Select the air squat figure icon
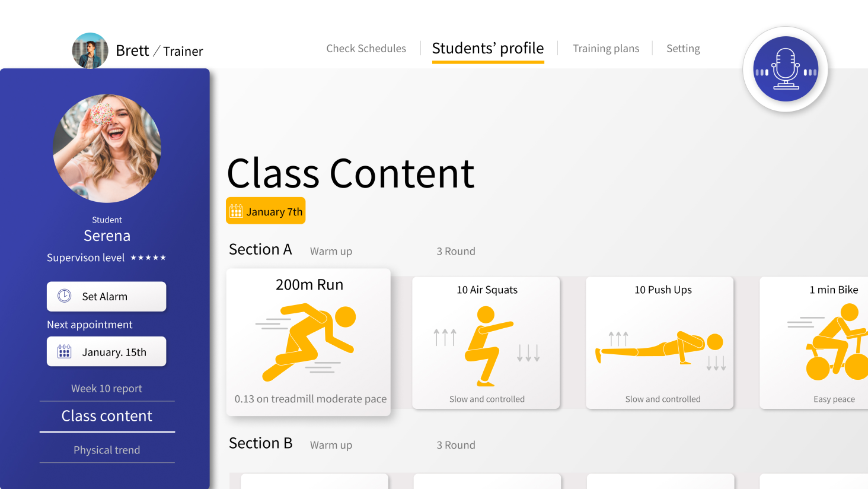 point(487,347)
